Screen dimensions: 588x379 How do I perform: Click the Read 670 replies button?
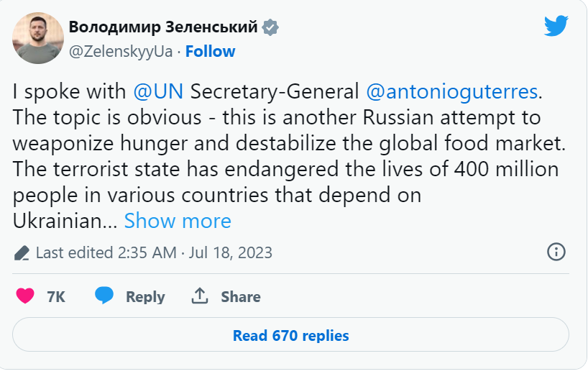click(290, 335)
